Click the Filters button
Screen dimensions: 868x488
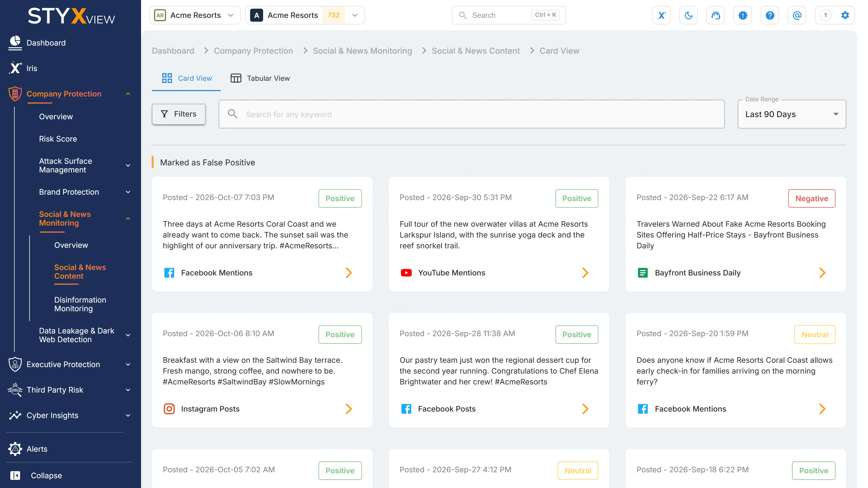coord(178,114)
